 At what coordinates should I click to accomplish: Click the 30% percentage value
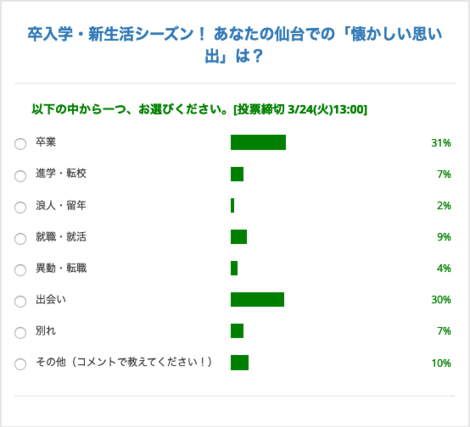(441, 300)
